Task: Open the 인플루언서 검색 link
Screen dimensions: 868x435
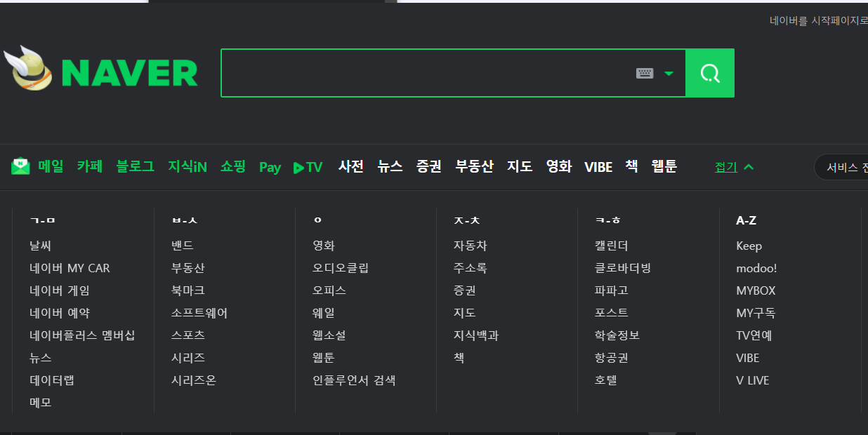Action: 354,380
